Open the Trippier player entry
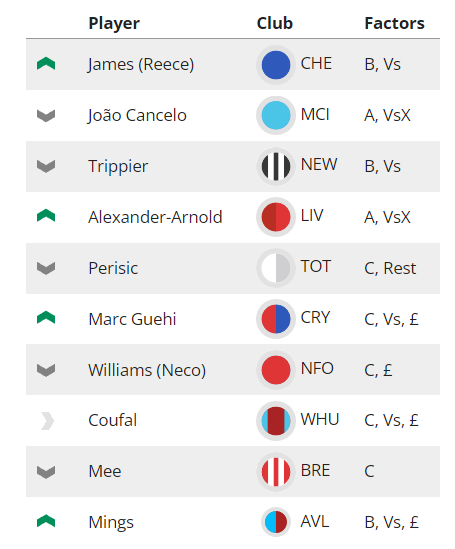455x549 pixels. pos(118,166)
